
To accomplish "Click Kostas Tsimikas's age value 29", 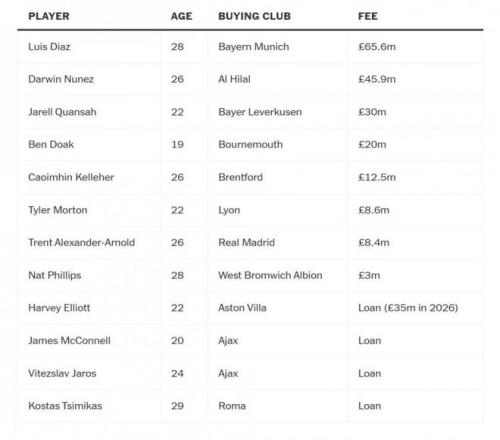I will coord(177,406).
